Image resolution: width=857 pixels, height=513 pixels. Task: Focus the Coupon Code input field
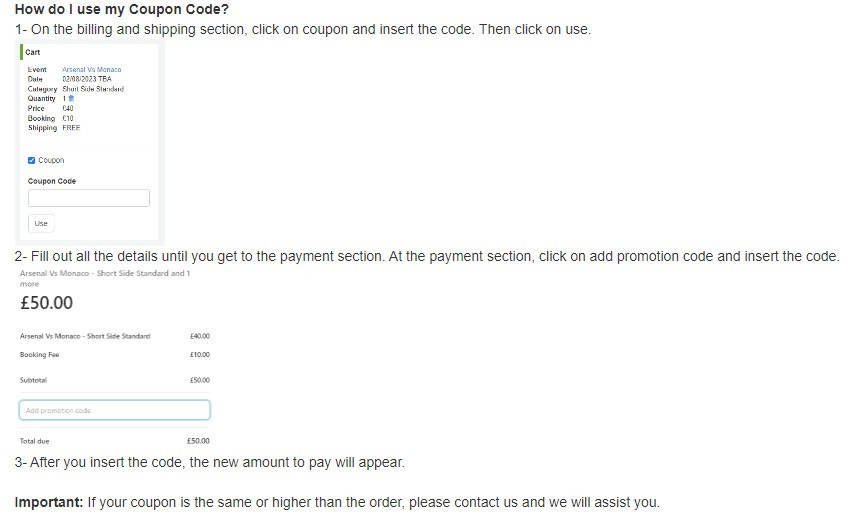89,198
